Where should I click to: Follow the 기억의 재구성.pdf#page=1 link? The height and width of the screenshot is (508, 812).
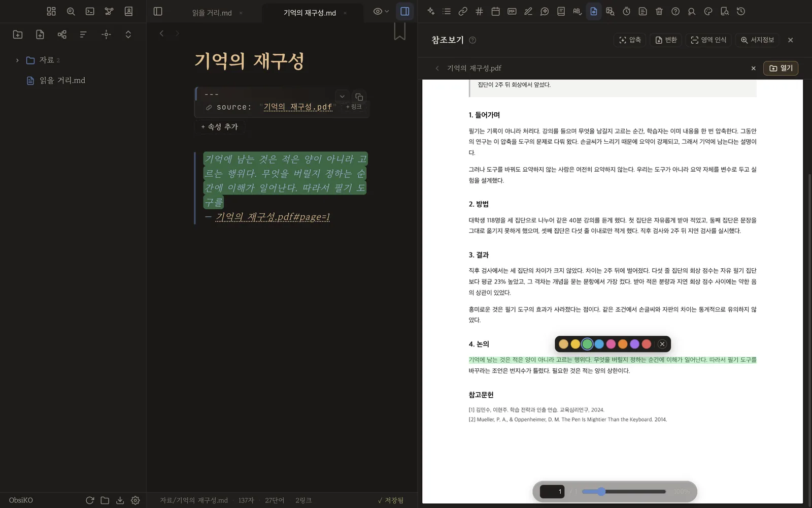(273, 217)
